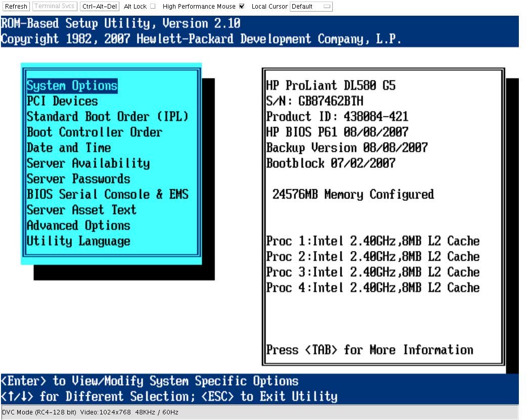Image resolution: width=531 pixels, height=420 pixels.
Task: Click the Hewlett-Packard copyright line
Action: pos(201,39)
